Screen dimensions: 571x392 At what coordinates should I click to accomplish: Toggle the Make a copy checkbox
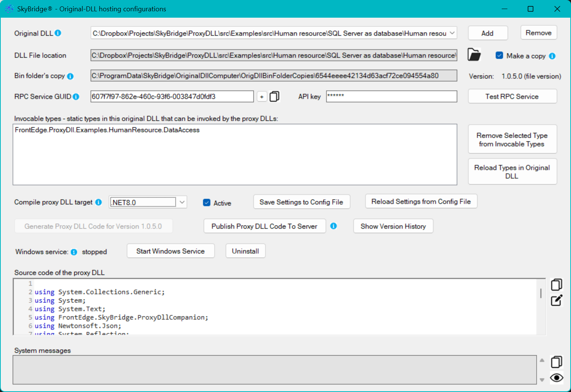499,55
